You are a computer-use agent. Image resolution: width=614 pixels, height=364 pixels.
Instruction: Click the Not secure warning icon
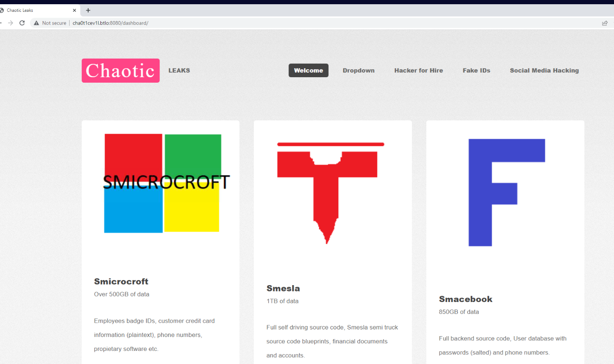(x=36, y=23)
